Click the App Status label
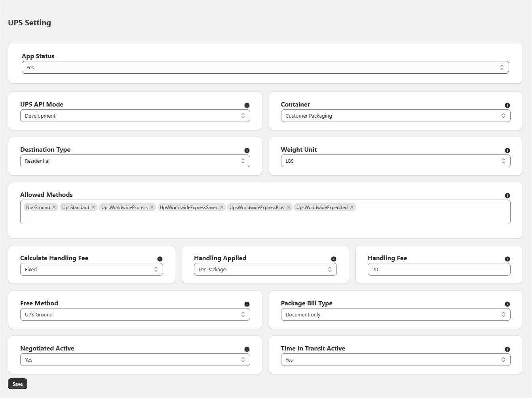Viewport: 532px width, 398px height. (38, 56)
